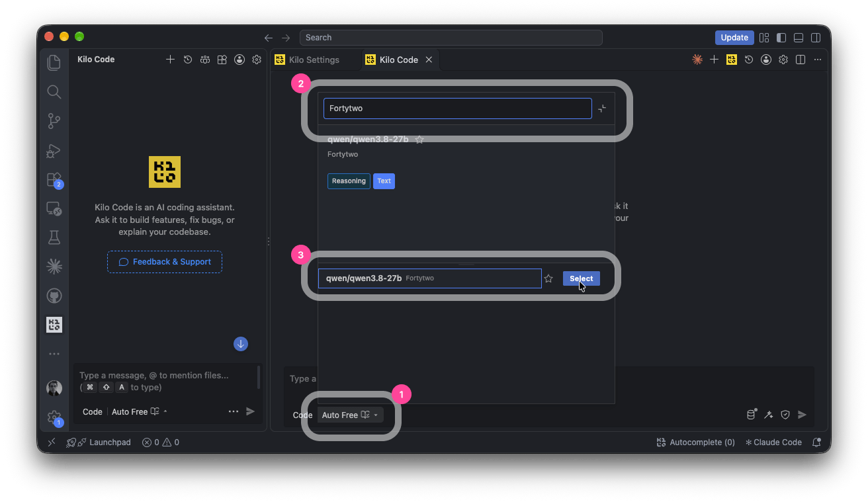
Task: Change the Code mode in sidebar chat
Action: tap(93, 411)
